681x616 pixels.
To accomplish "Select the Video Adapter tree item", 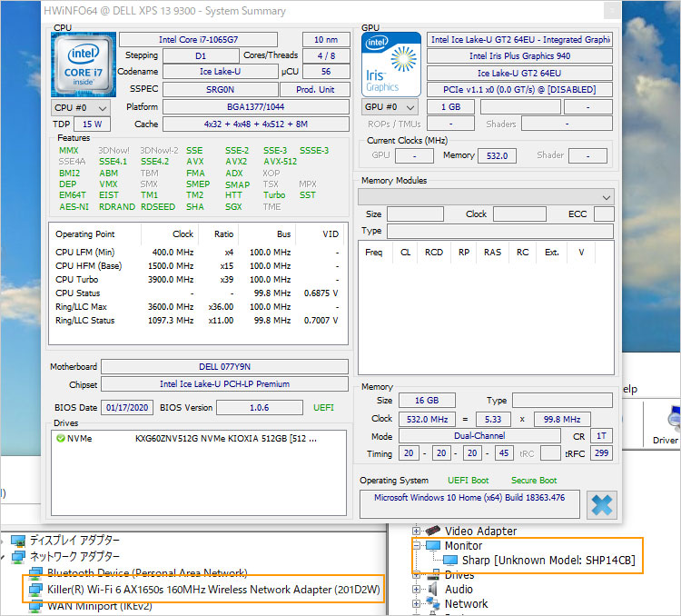I will (x=480, y=531).
